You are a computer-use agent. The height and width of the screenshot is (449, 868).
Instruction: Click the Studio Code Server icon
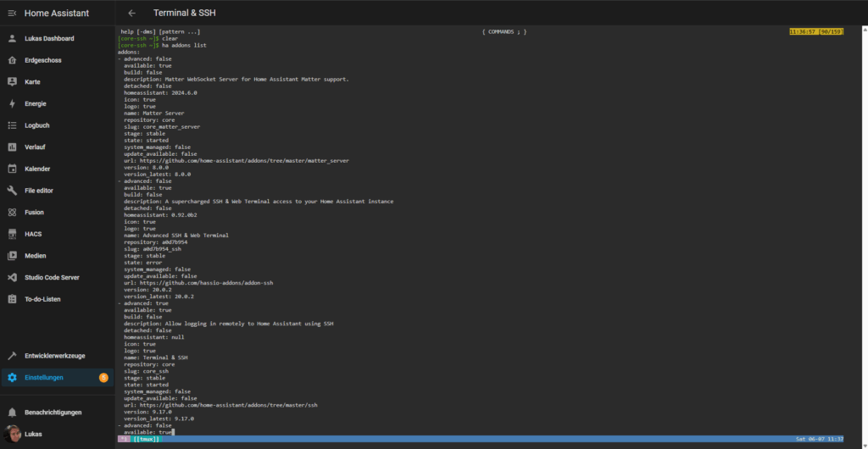pyautogui.click(x=12, y=278)
